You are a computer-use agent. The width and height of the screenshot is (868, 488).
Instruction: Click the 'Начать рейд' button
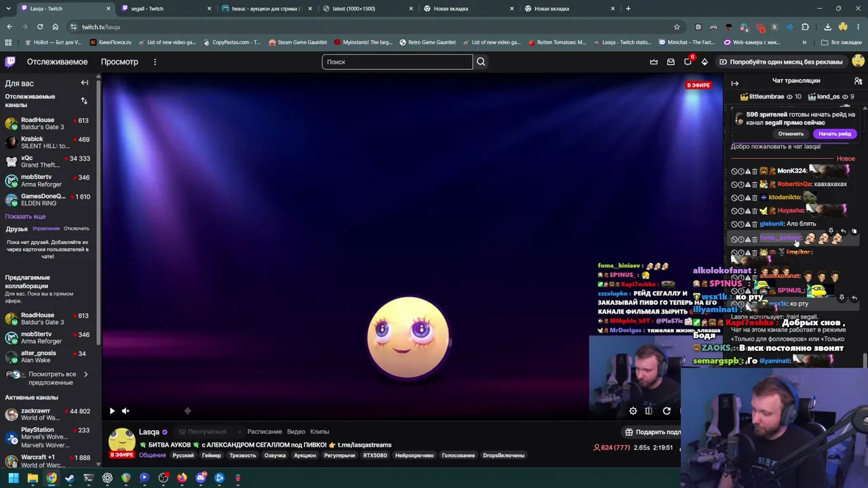835,134
